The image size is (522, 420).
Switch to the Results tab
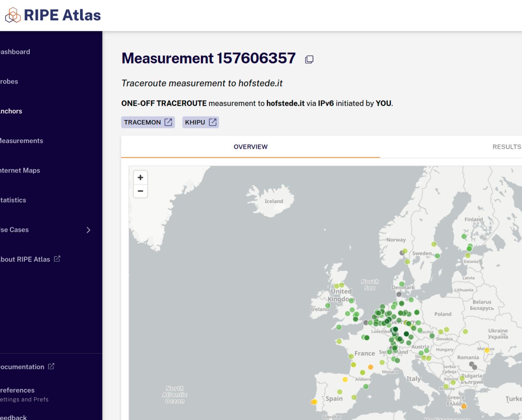pos(506,147)
